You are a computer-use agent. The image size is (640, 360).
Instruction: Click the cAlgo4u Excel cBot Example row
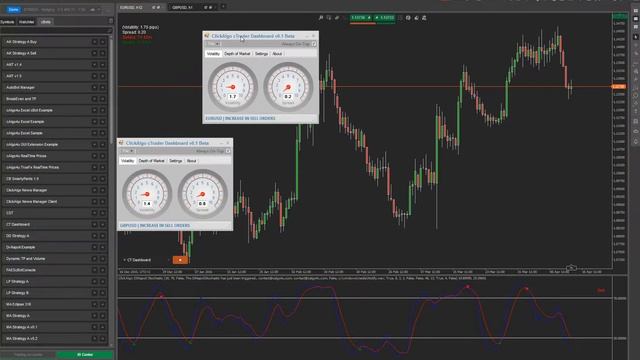coord(56,111)
